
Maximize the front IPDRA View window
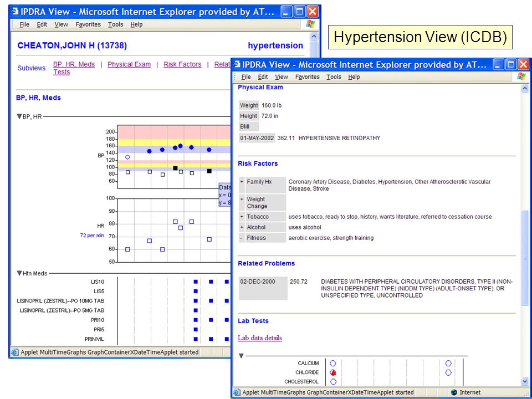coord(510,64)
